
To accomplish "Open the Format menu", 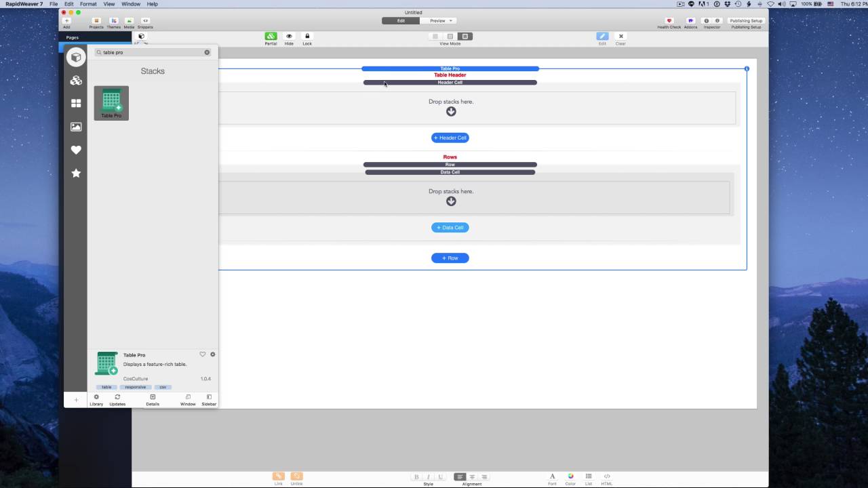I will tap(88, 4).
